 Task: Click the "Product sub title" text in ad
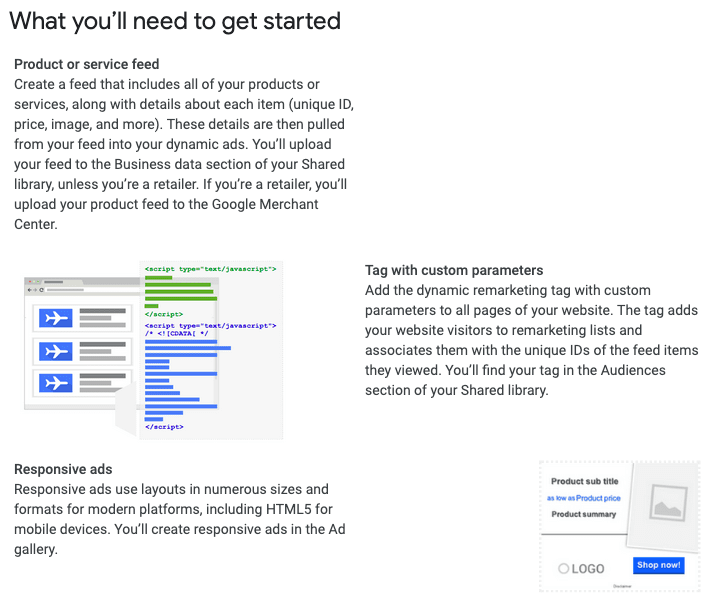[585, 481]
